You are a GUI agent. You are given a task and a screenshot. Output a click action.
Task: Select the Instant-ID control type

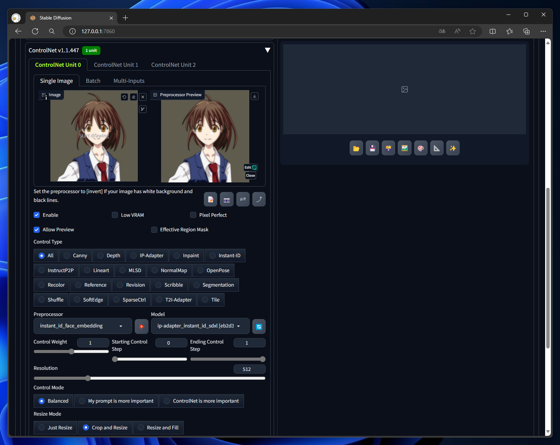225,256
